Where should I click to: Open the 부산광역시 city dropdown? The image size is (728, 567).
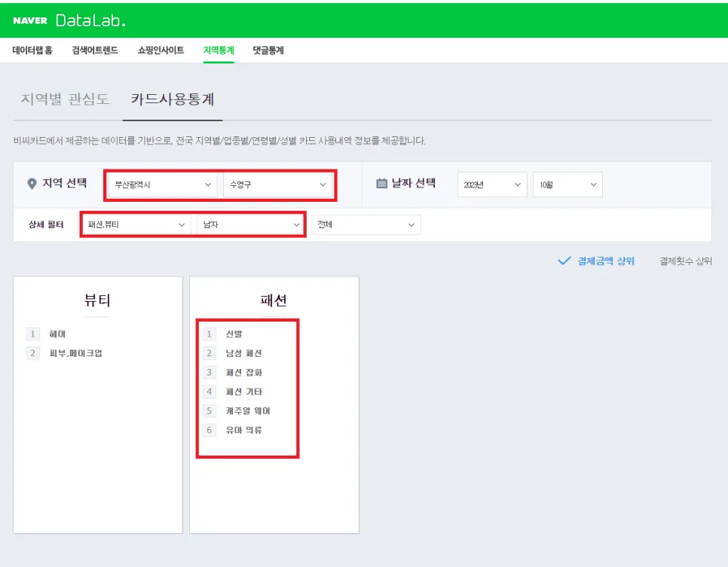tap(163, 184)
